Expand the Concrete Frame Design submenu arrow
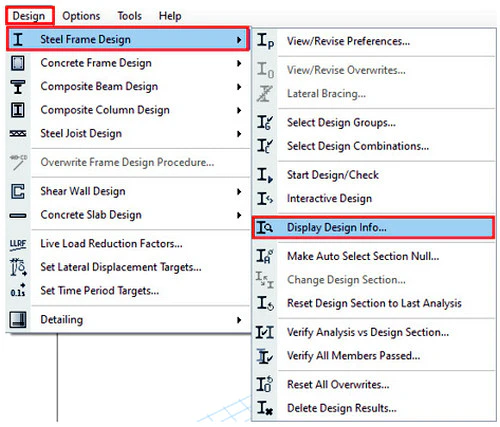This screenshot has width=500, height=427. (x=239, y=63)
